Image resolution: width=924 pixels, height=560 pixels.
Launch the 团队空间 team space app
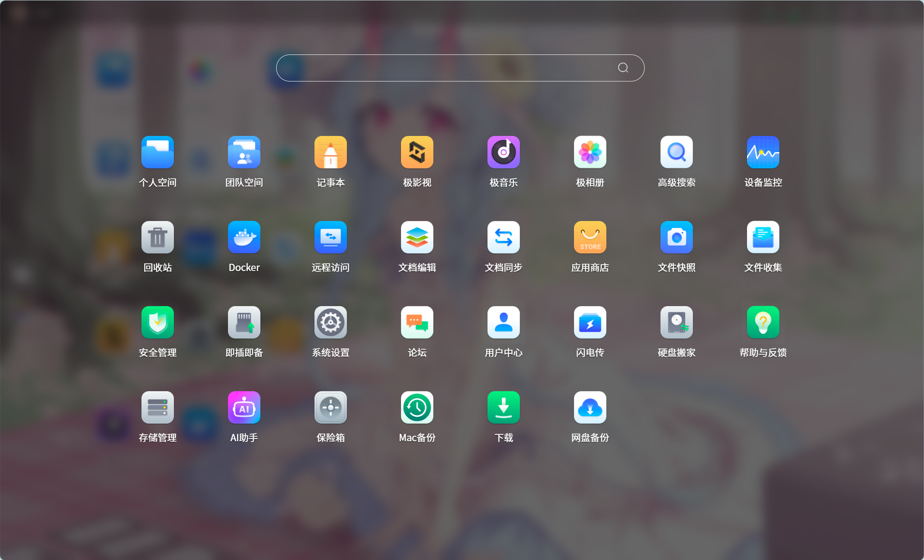click(x=244, y=152)
